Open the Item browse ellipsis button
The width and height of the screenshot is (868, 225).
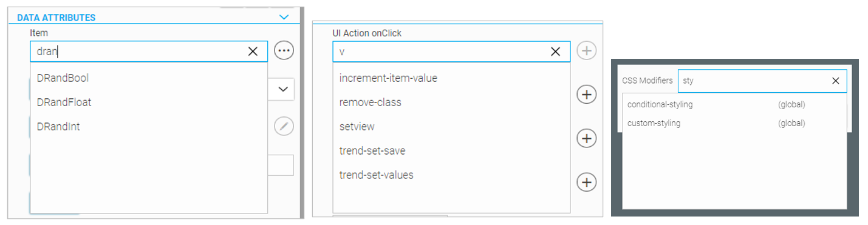click(284, 51)
